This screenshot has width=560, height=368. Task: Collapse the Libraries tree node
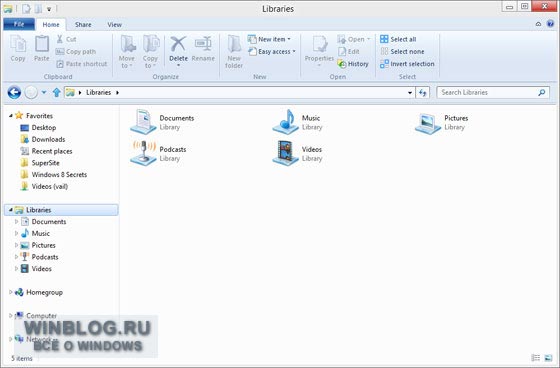(x=10, y=210)
